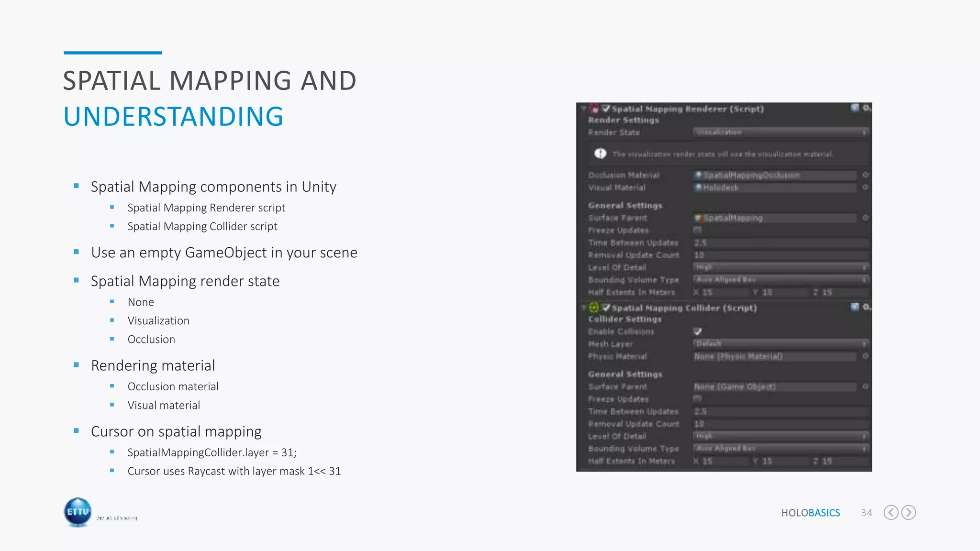Image resolution: width=980 pixels, height=551 pixels.
Task: Click Renderer Half Extents Y field
Action: (x=784, y=292)
